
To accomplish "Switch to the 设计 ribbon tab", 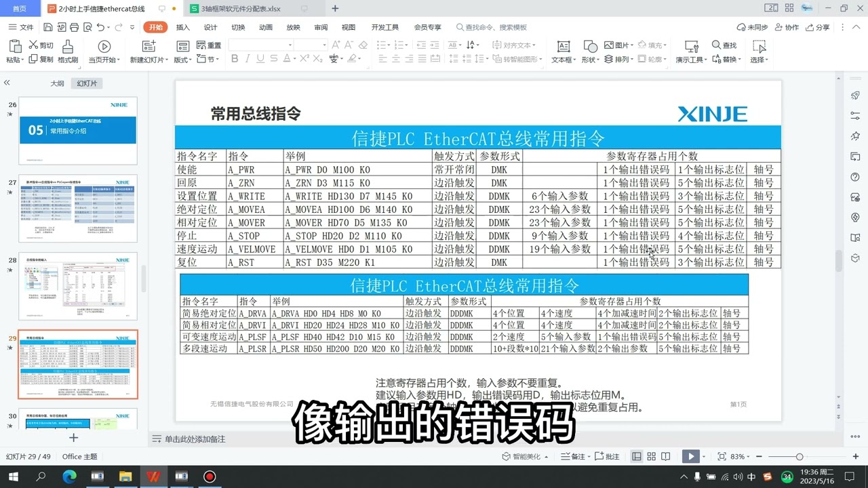I will click(x=210, y=27).
